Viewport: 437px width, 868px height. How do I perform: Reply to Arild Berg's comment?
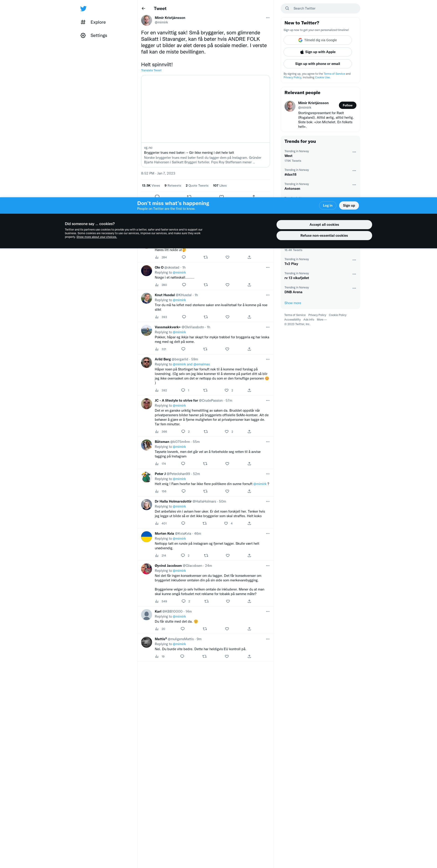click(x=183, y=390)
